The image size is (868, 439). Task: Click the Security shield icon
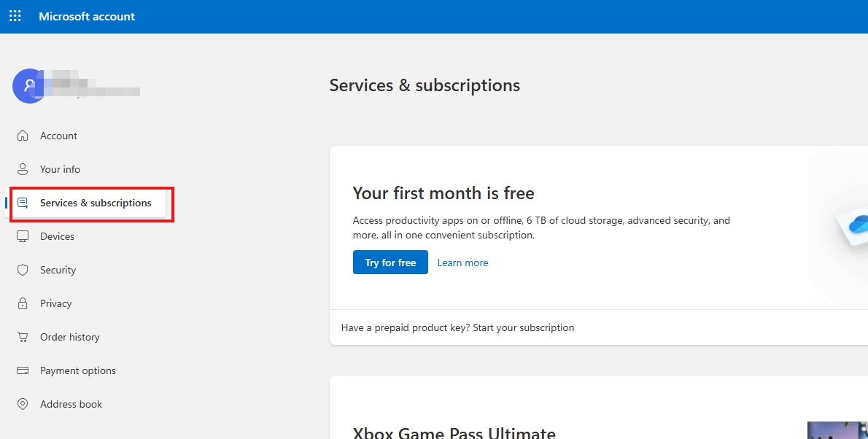pos(23,270)
